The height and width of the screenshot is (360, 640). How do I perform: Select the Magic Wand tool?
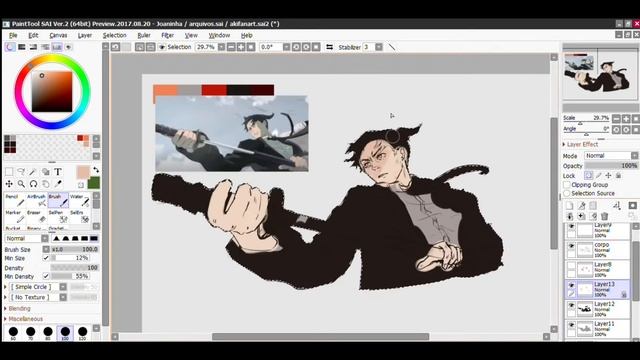pos(33,172)
